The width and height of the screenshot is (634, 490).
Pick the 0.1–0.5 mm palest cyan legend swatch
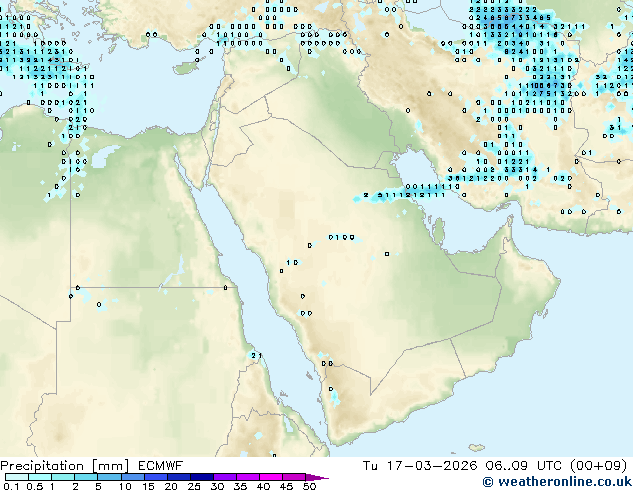[17, 477]
